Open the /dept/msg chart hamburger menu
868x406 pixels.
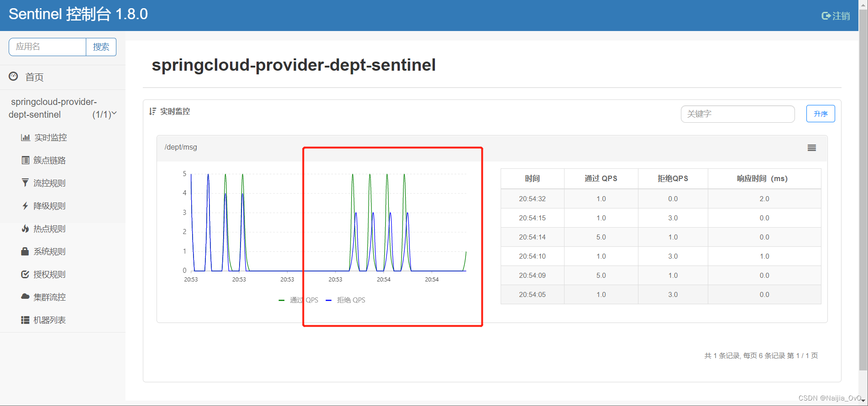tap(812, 148)
